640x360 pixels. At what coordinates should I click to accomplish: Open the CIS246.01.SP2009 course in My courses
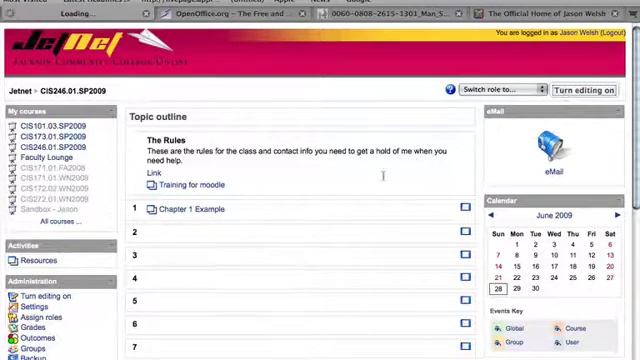(53, 147)
